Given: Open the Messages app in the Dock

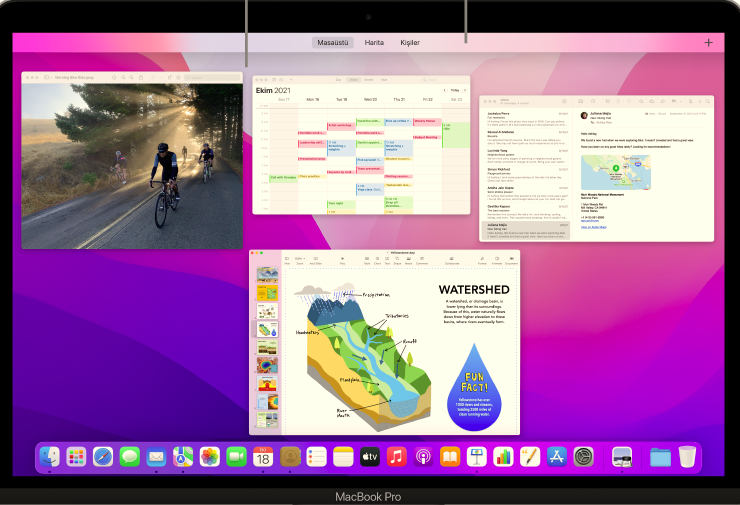Looking at the screenshot, I should click(129, 457).
